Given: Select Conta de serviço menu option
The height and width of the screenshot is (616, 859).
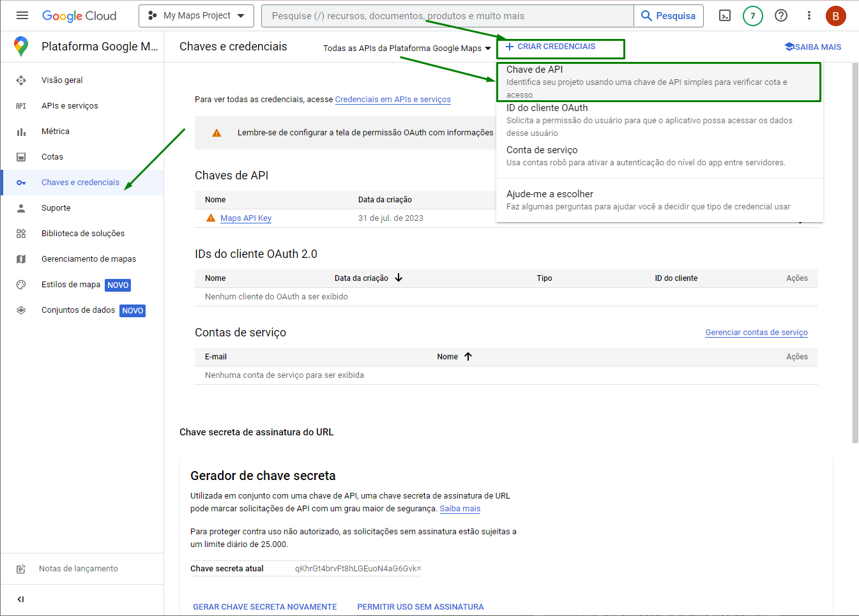Looking at the screenshot, I should [x=660, y=156].
